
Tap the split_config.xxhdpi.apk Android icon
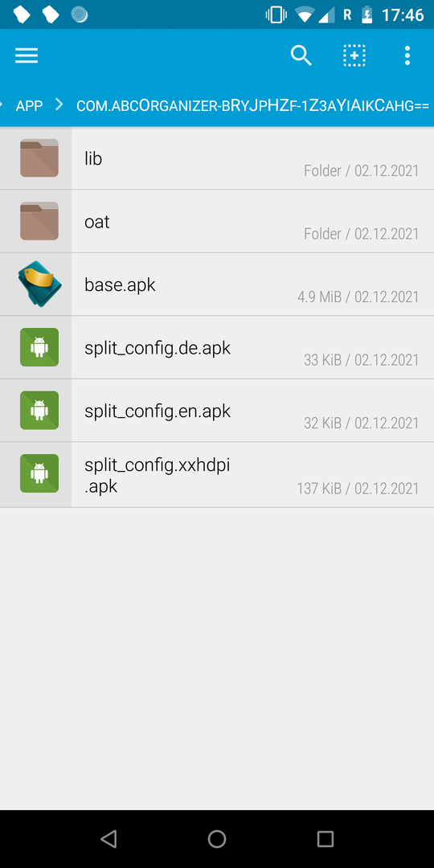[39, 473]
